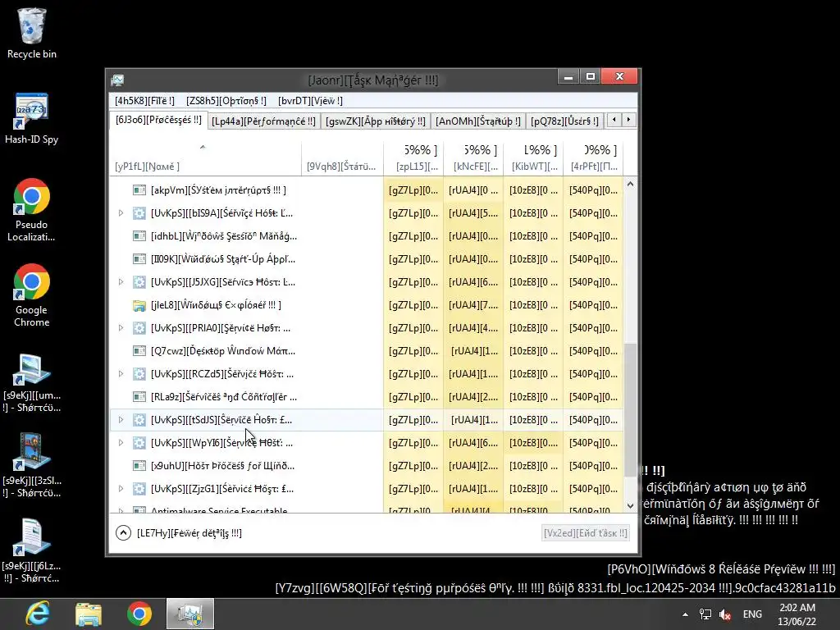This screenshot has width=840, height=630.
Task: Open the View menu
Action: tap(310, 101)
